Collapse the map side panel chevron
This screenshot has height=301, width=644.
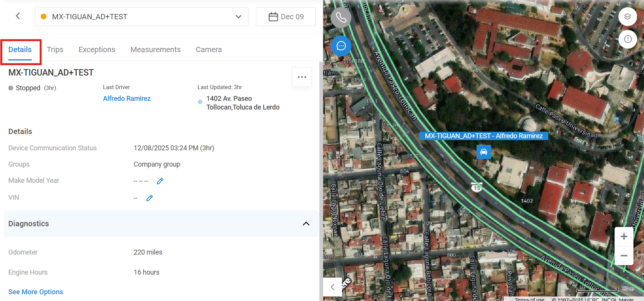[333, 287]
